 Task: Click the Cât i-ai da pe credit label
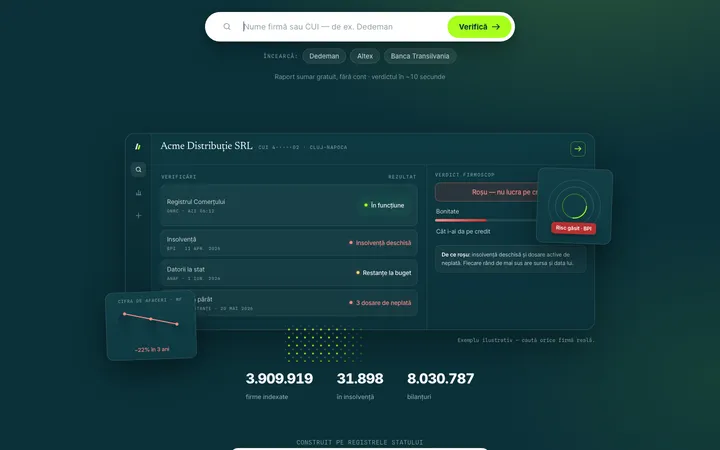pos(463,231)
